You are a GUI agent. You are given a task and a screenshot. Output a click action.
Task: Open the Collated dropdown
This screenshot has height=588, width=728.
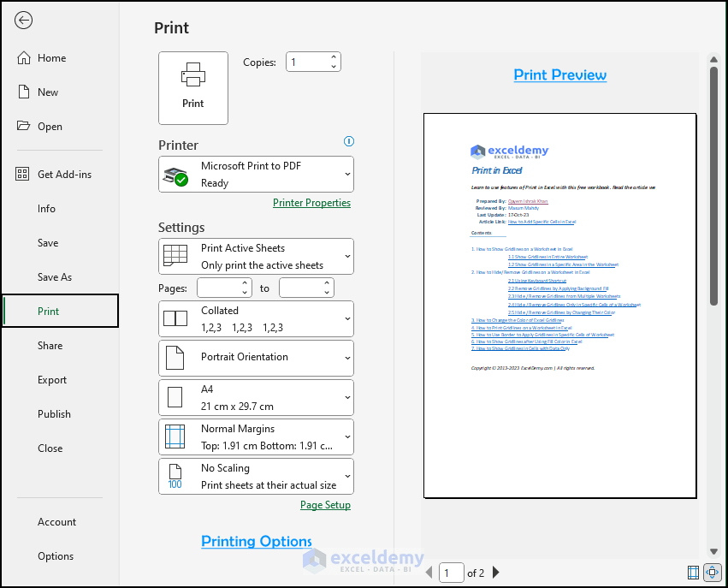(347, 319)
